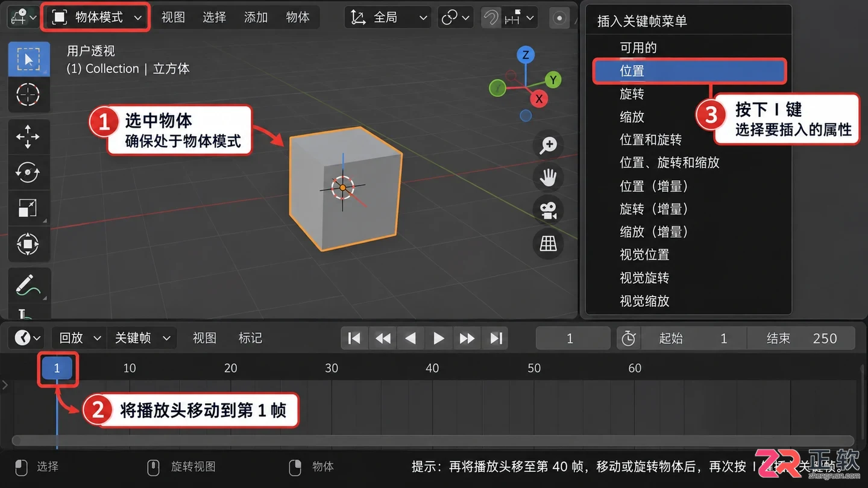Click the Y axis on navigation gizmo
The height and width of the screenshot is (488, 868).
553,80
